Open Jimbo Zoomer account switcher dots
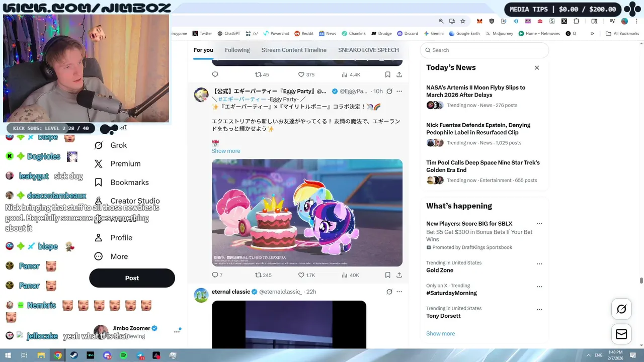Viewport: 644px width, 362px height. tap(177, 331)
